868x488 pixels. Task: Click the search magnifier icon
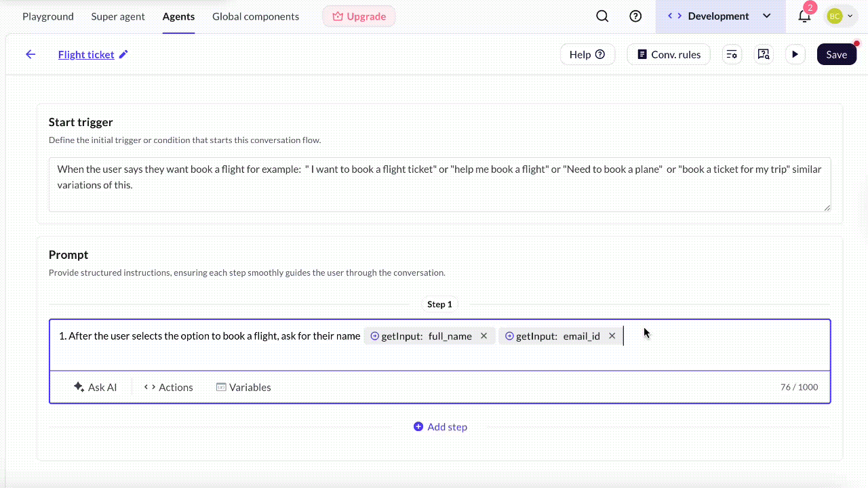pos(602,16)
